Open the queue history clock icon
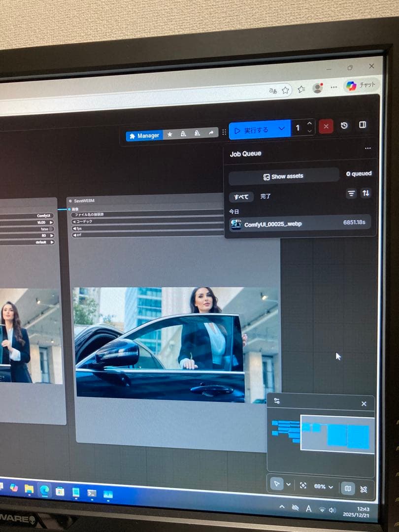Viewport: 399px width, 532px height. 344,126
